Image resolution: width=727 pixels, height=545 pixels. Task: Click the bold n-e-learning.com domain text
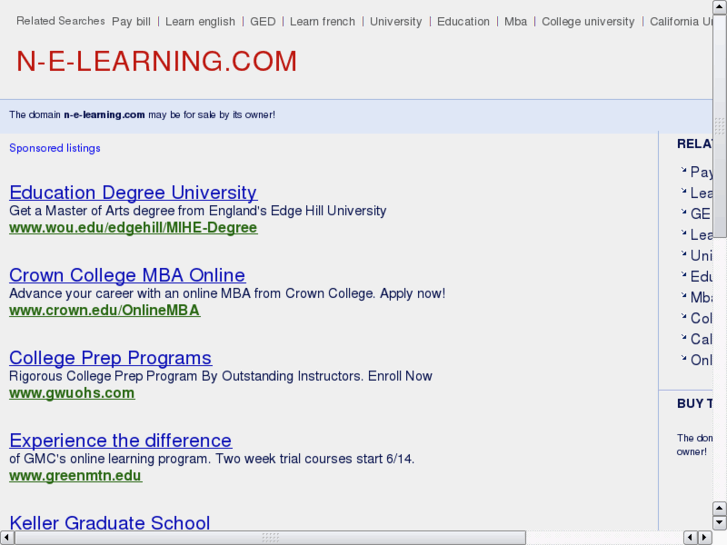pyautogui.click(x=104, y=115)
